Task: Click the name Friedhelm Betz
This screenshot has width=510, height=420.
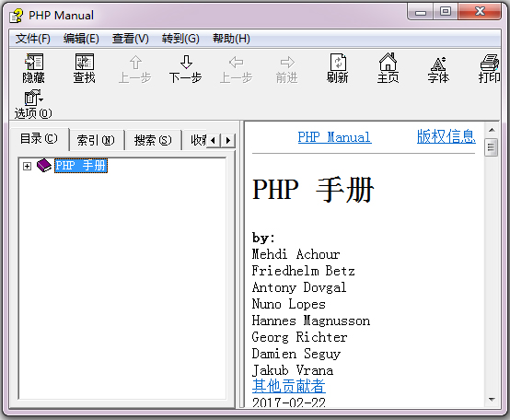Action: pyautogui.click(x=304, y=271)
